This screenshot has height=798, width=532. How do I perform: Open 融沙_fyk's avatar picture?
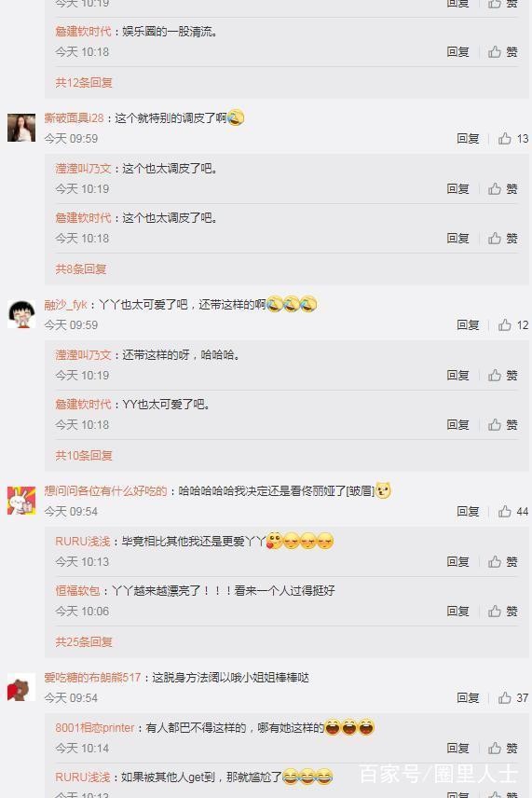pos(21,314)
